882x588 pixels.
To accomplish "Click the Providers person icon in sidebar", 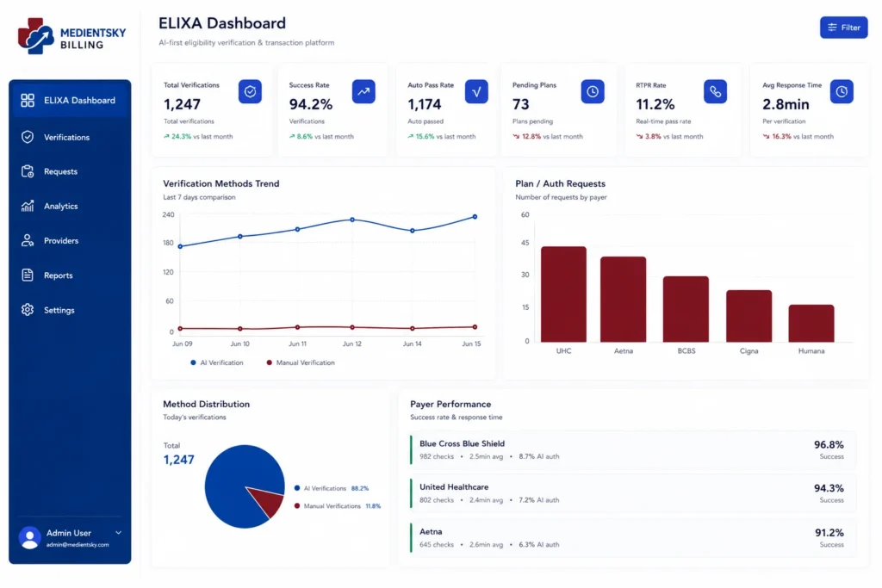I will 28,240.
